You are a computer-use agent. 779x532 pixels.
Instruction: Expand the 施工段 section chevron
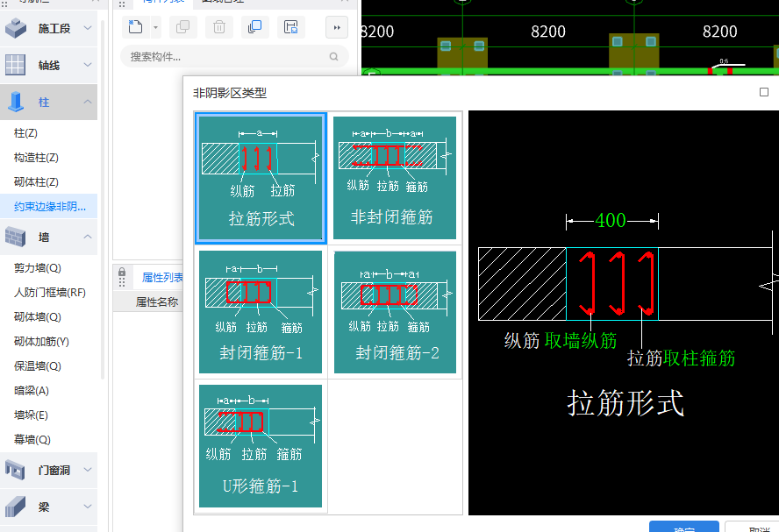point(88,28)
